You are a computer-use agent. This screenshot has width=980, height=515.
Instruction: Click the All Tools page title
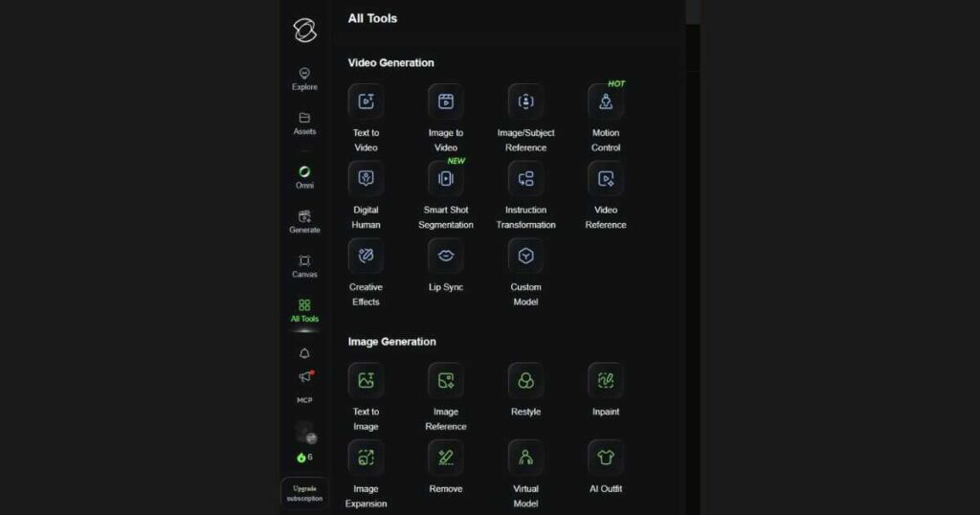[x=372, y=19]
